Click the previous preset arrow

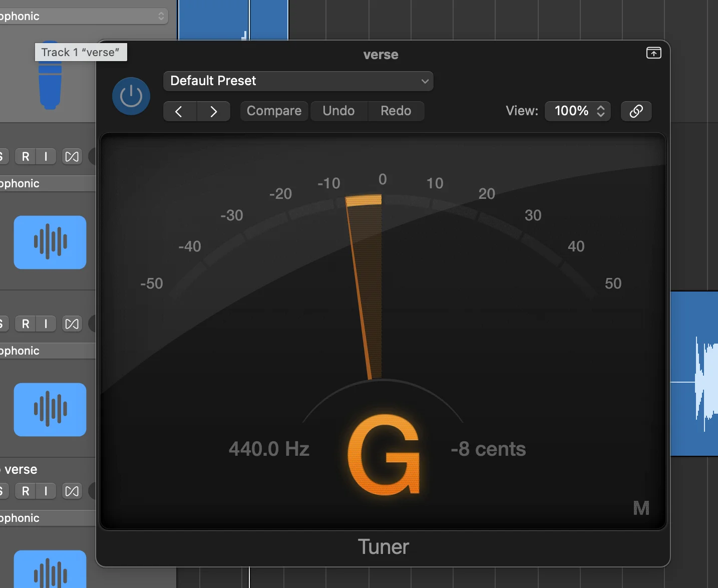point(180,111)
